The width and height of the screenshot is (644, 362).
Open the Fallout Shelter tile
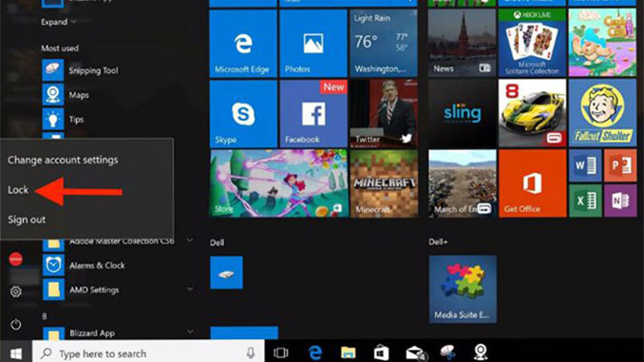point(602,113)
